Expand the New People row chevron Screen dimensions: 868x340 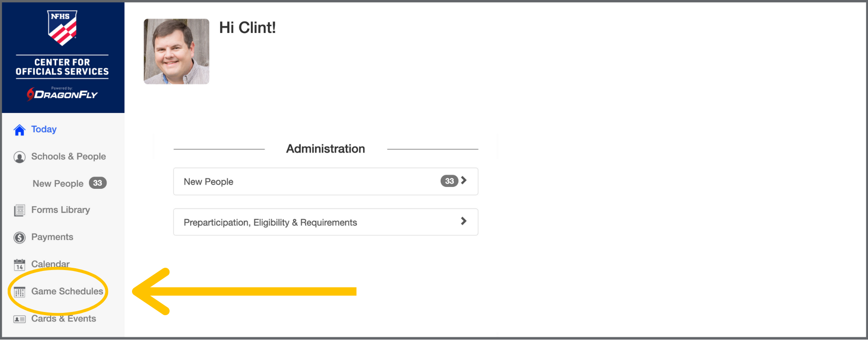[x=463, y=181]
